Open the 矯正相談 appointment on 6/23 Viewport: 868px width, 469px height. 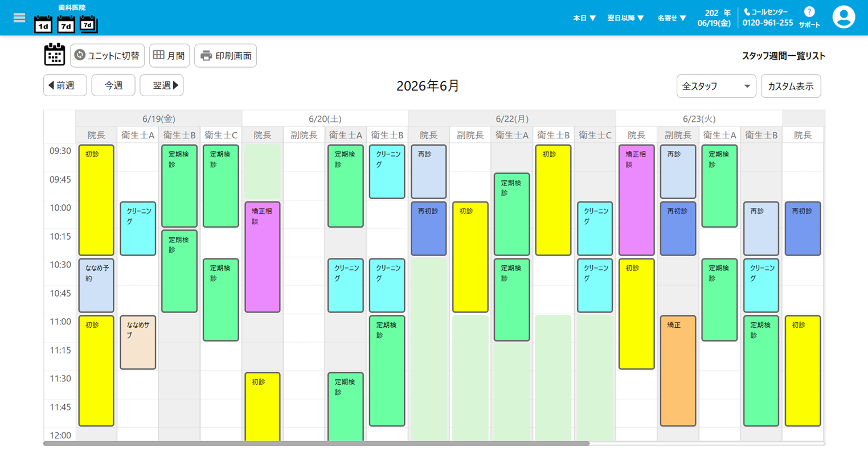pyautogui.click(x=636, y=200)
